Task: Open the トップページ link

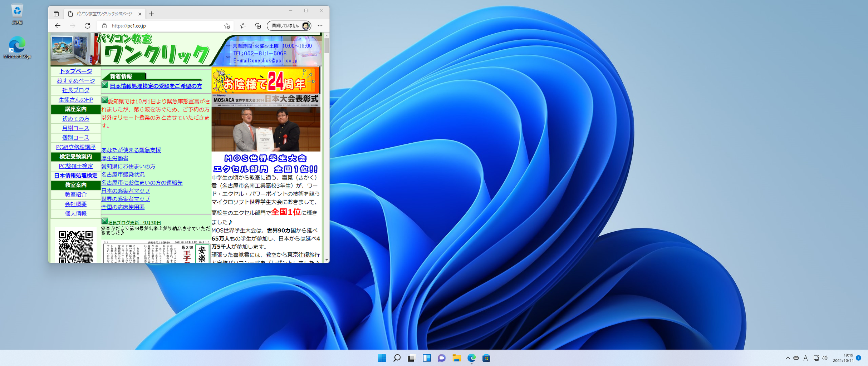Action: point(76,71)
